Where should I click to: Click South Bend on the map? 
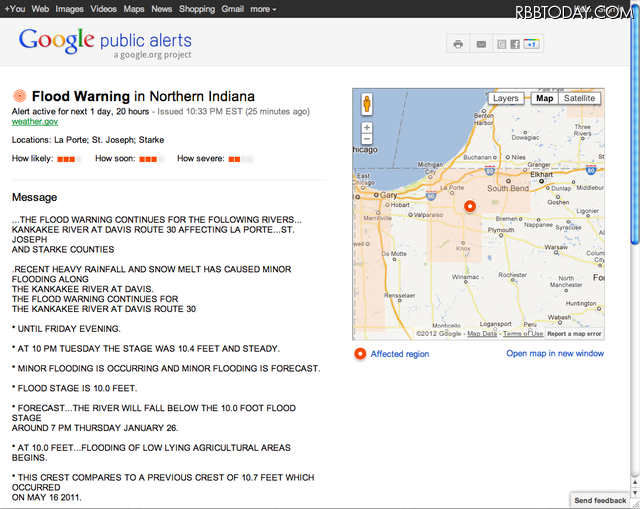click(x=508, y=188)
